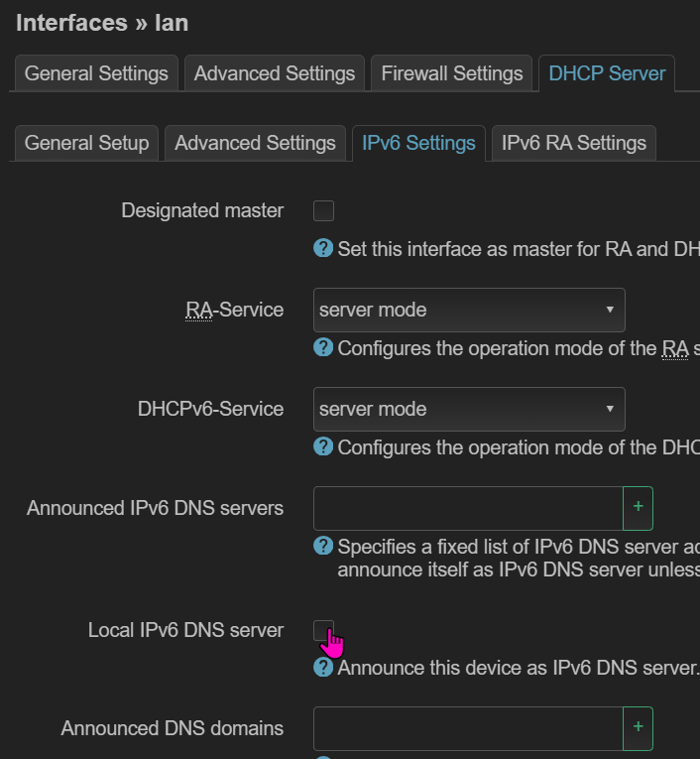Switch to the IPv6 RA Settings tab

(x=574, y=143)
